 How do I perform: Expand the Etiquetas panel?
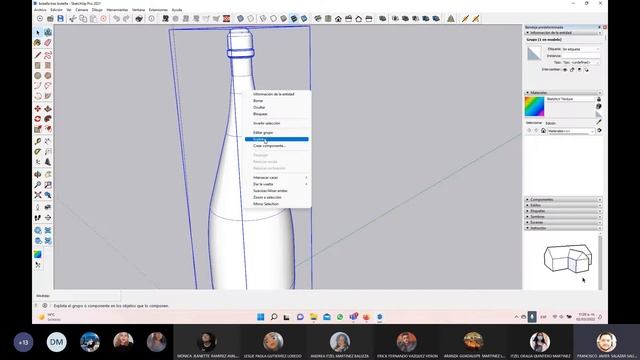pos(563,211)
